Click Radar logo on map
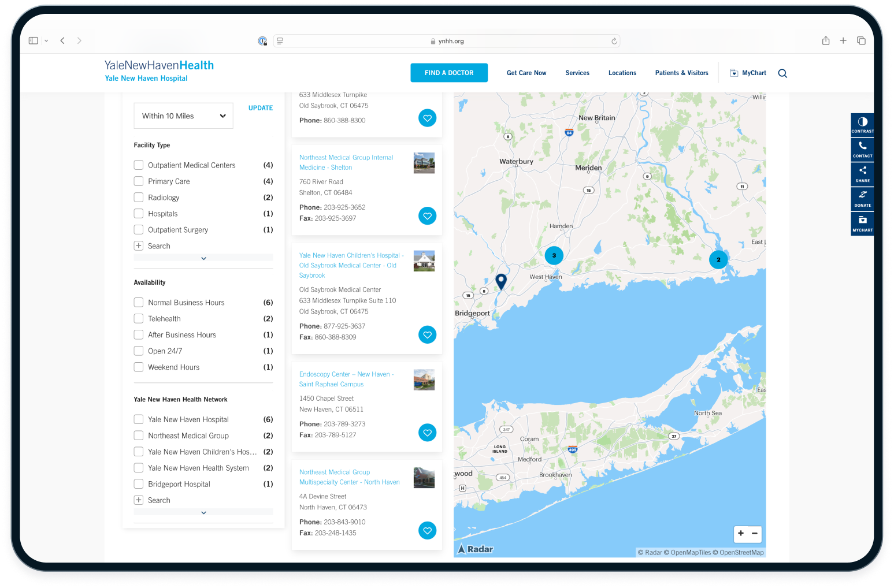 476,549
